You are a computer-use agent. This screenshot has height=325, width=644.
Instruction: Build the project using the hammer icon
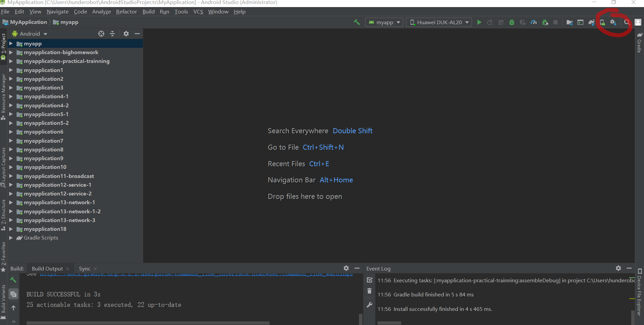357,22
